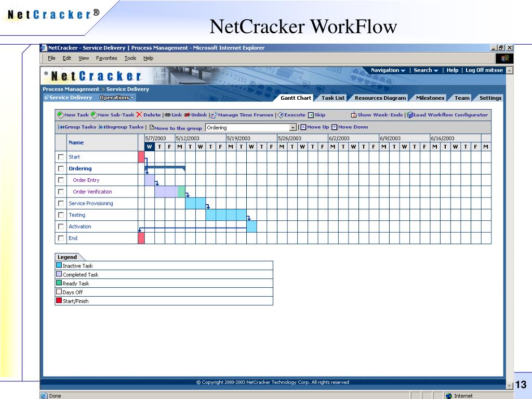Screen dimensions: 532x399
Task: Click the Service Delivery breadcrumb icon
Action: click(46, 98)
